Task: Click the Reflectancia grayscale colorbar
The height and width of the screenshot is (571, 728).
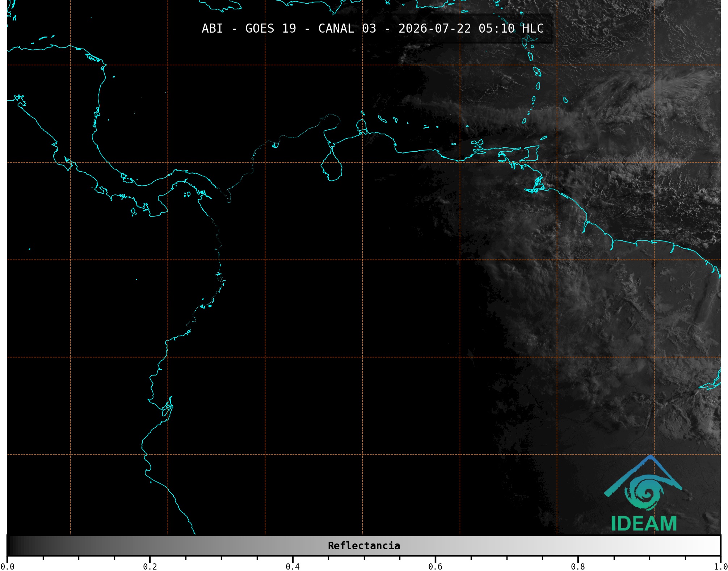Action: (x=364, y=545)
